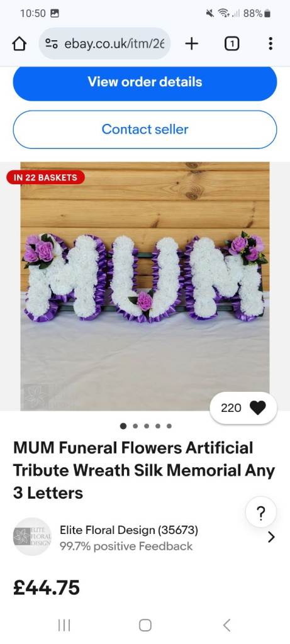The height and width of the screenshot is (644, 290).
Task: Open the MUM wreath product photo
Action: (x=145, y=286)
